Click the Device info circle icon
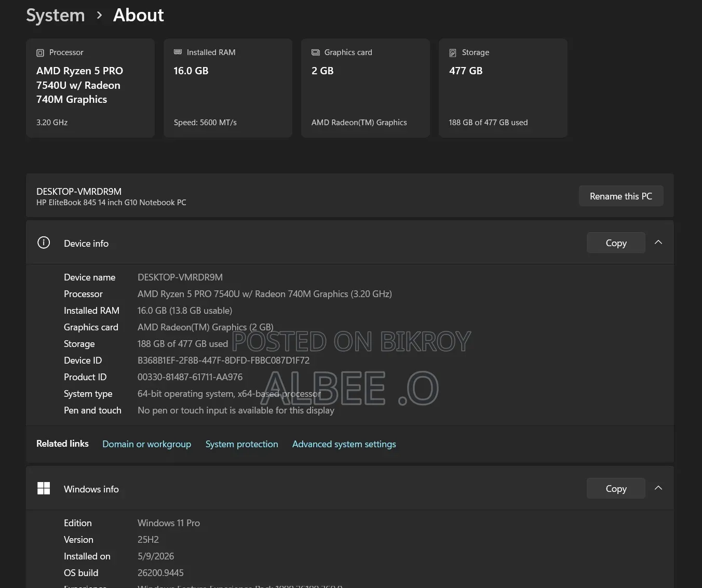The image size is (702, 588). (x=44, y=243)
